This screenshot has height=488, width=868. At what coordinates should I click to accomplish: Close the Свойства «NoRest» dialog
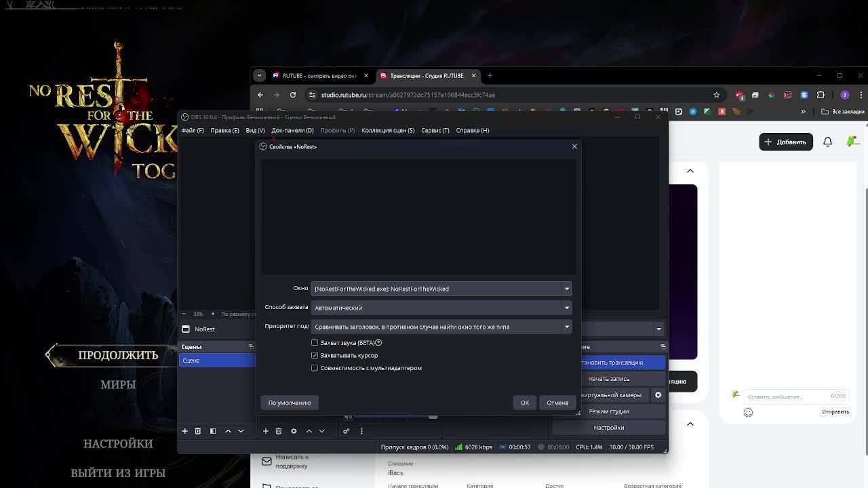574,146
